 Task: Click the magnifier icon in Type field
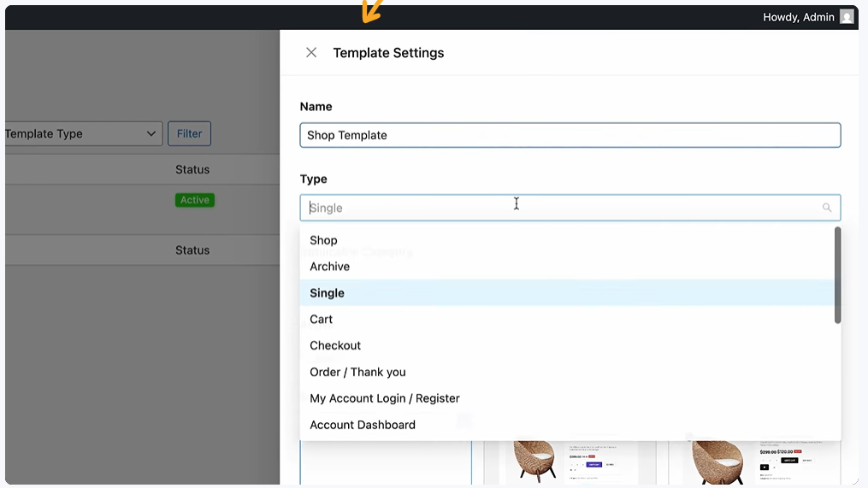827,208
